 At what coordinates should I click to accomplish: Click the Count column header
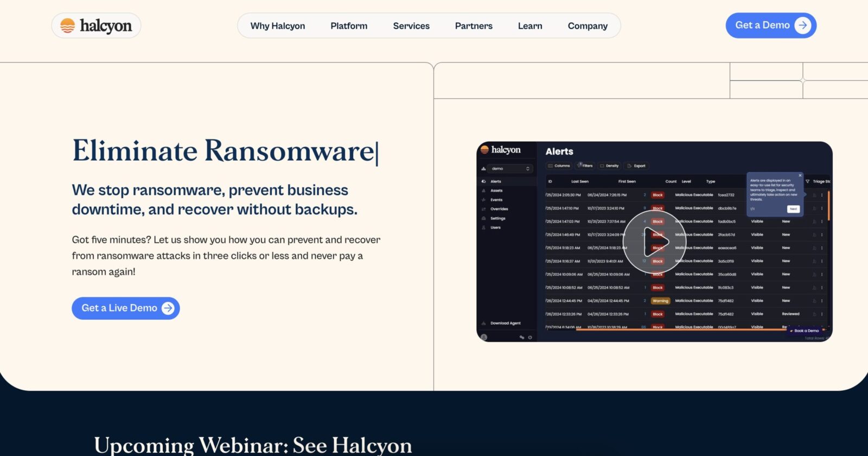tap(671, 181)
